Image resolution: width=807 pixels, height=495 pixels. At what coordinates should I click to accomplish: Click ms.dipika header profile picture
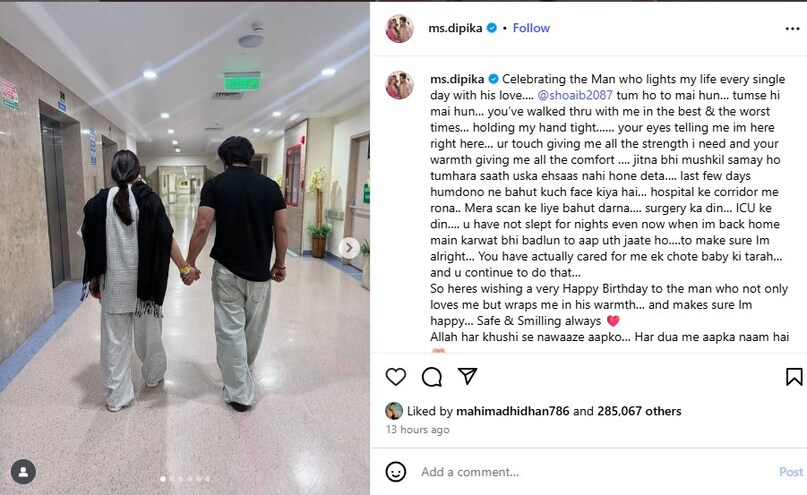click(x=399, y=29)
